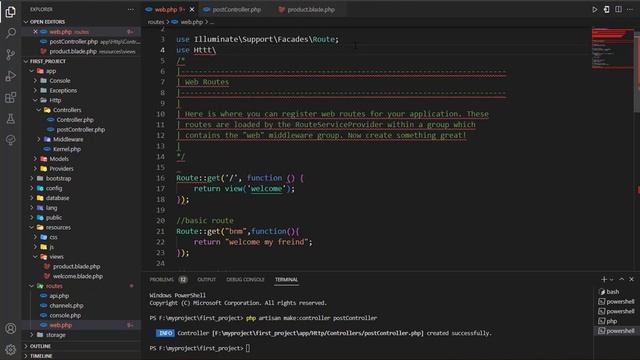The image size is (640, 360).
Task: Open the Explorer view in activity bar
Action: [11, 12]
